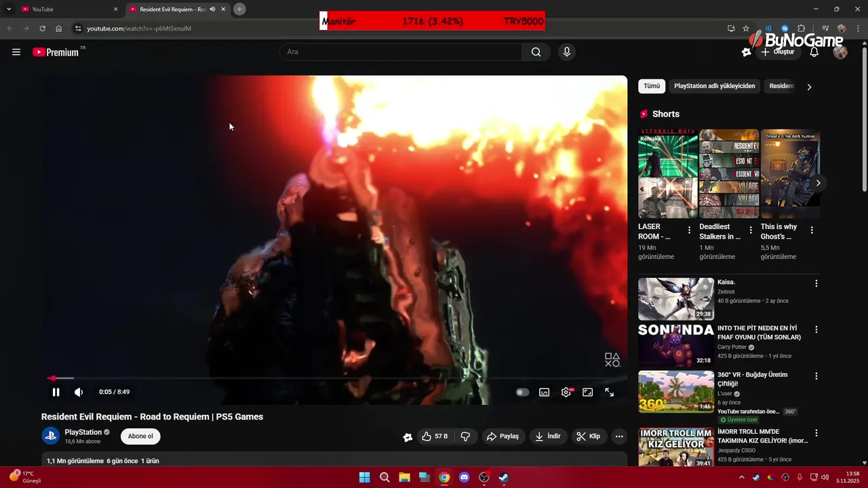Open LASER ROOM short thumbnail
This screenshot has height=488, width=868.
668,174
